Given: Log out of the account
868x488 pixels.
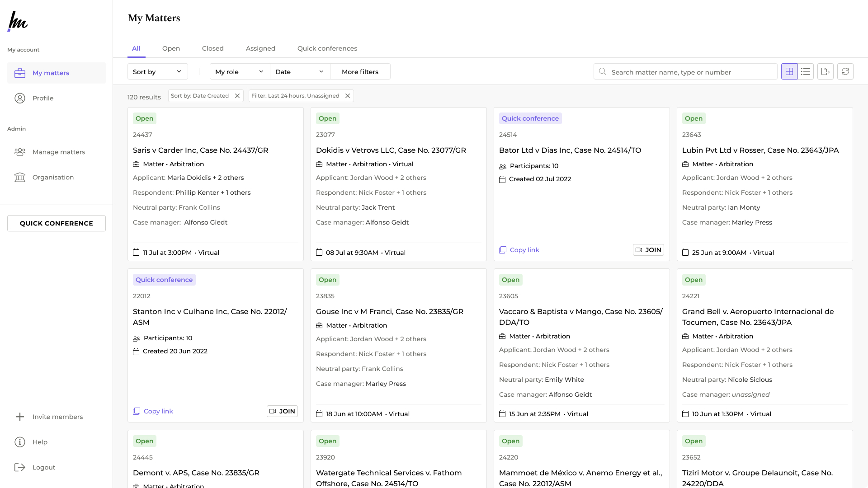Looking at the screenshot, I should click(x=43, y=467).
